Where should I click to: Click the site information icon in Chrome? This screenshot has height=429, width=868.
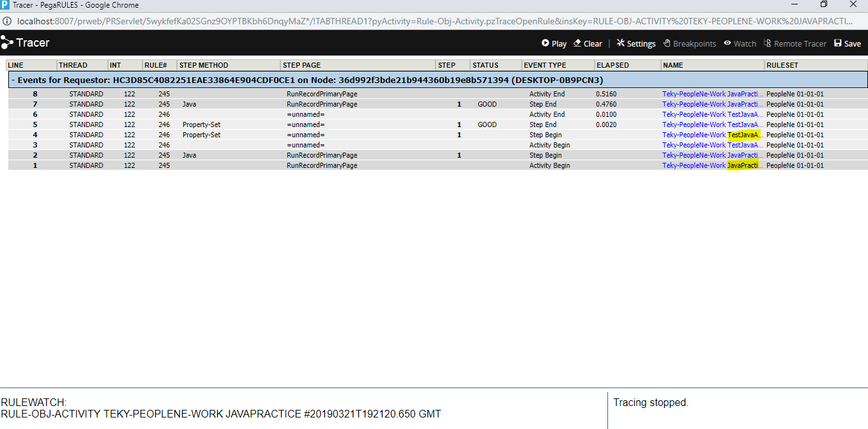pyautogui.click(x=6, y=20)
